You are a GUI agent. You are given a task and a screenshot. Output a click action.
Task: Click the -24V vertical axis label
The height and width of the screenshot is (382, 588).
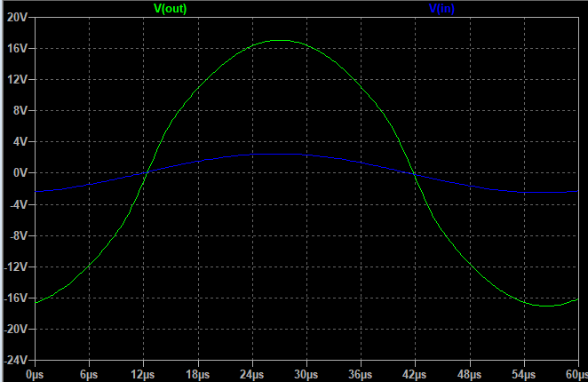click(16, 361)
